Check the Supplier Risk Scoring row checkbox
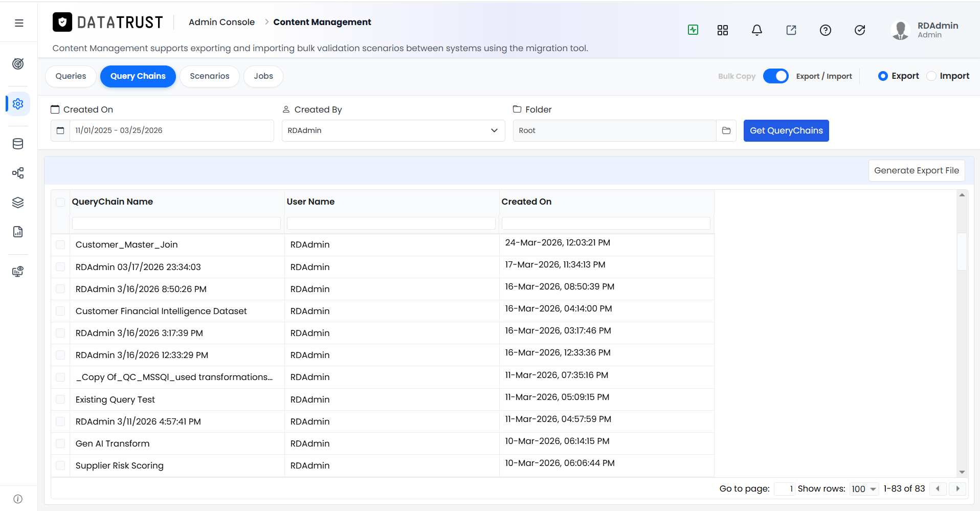Viewport: 980px width, 511px height. click(60, 465)
